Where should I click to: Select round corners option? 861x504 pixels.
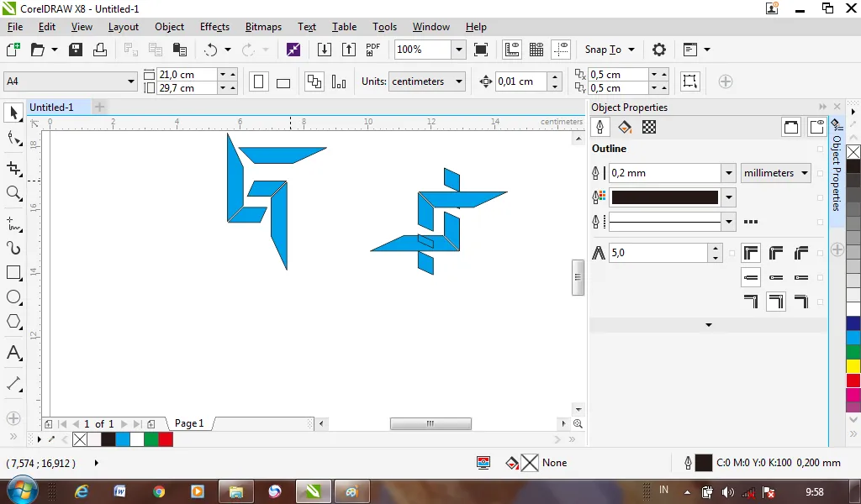776,253
